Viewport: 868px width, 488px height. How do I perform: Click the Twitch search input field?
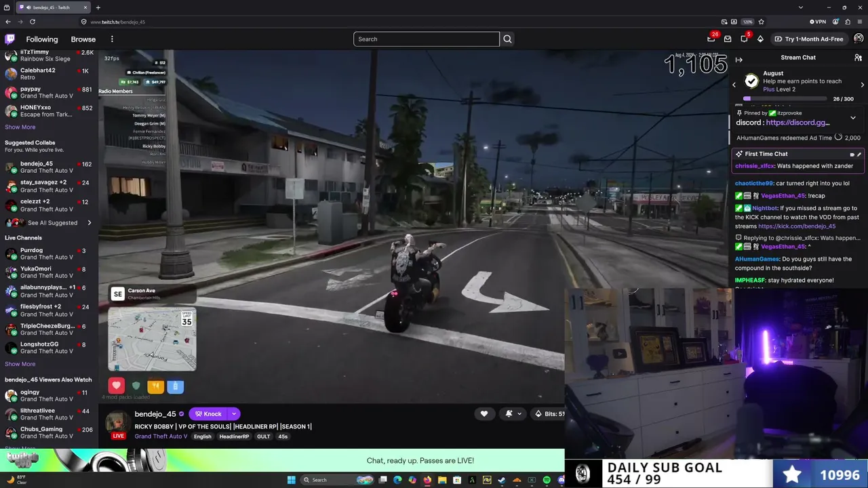426,39
